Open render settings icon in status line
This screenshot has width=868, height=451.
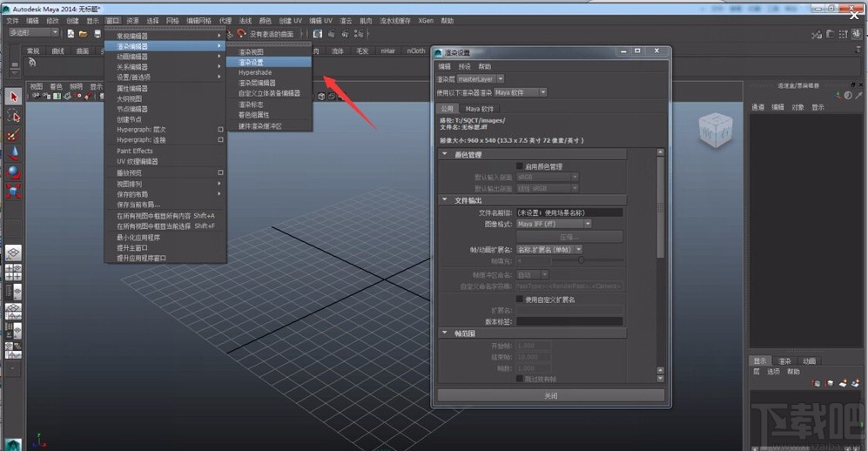click(x=359, y=34)
